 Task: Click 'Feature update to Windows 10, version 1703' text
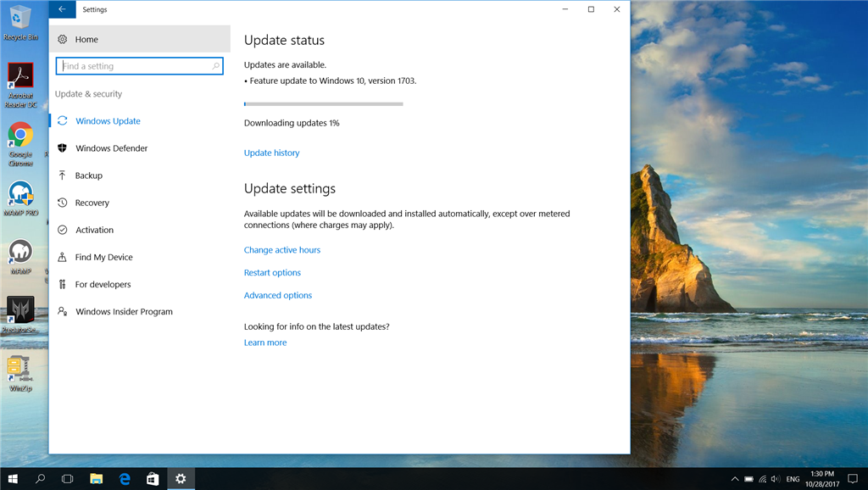[x=332, y=81]
